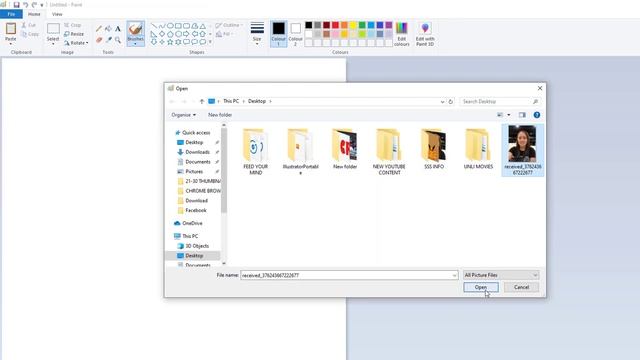Select the Text tool in Paint

coord(118,29)
